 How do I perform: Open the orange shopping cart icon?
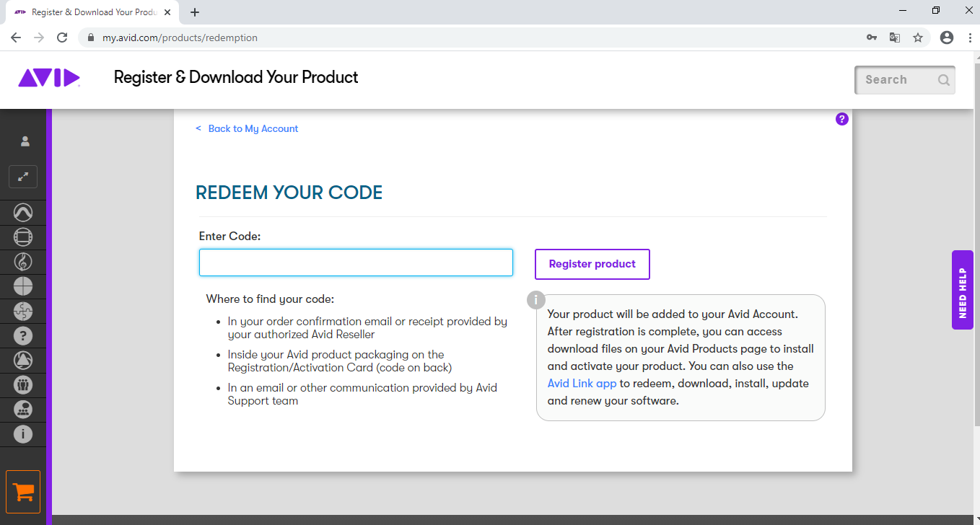tap(22, 491)
